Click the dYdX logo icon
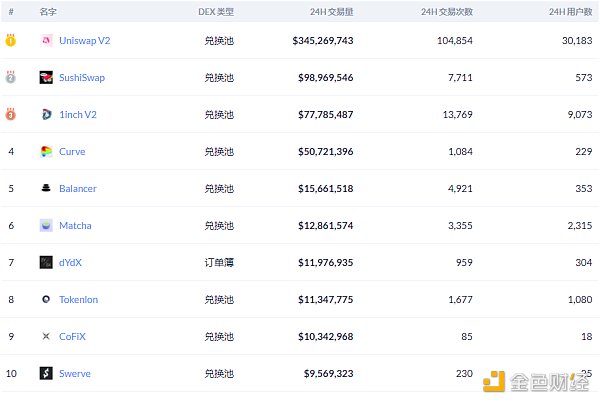The height and width of the screenshot is (403, 600). pyautogui.click(x=46, y=262)
